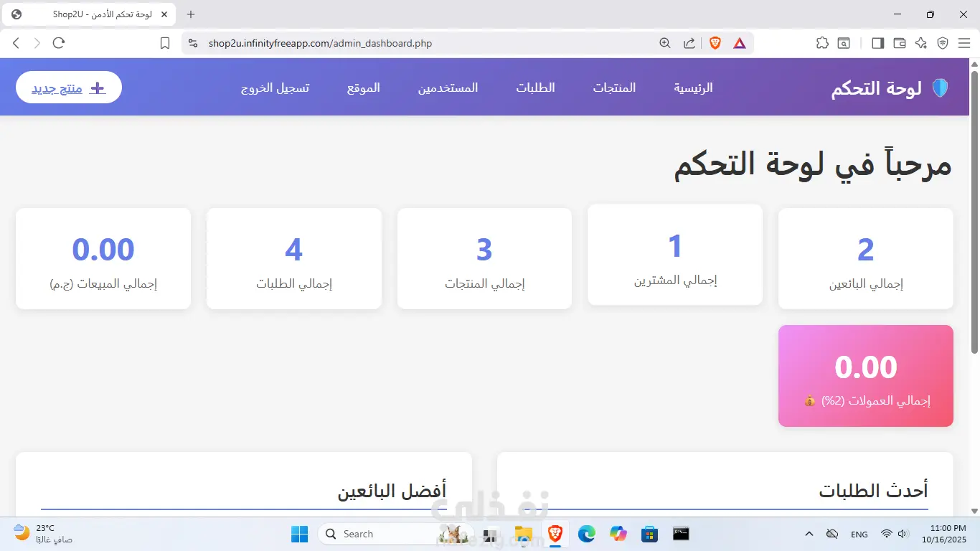
Task: Click the pink إجمالي العمولات (2%) card
Action: pyautogui.click(x=866, y=376)
